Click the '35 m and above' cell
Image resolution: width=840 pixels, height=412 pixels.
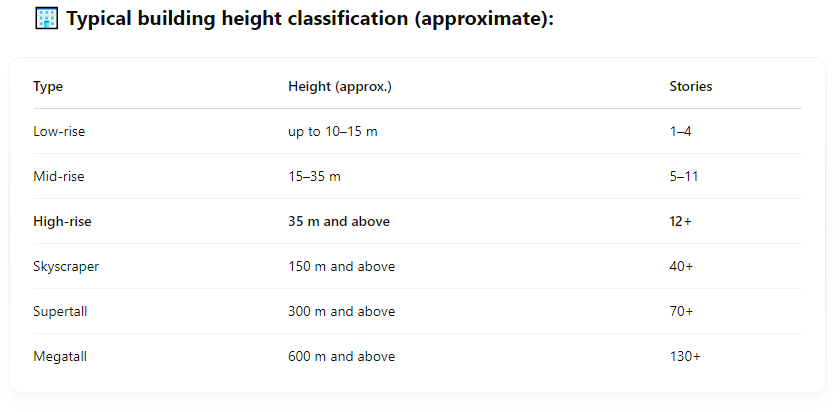339,221
